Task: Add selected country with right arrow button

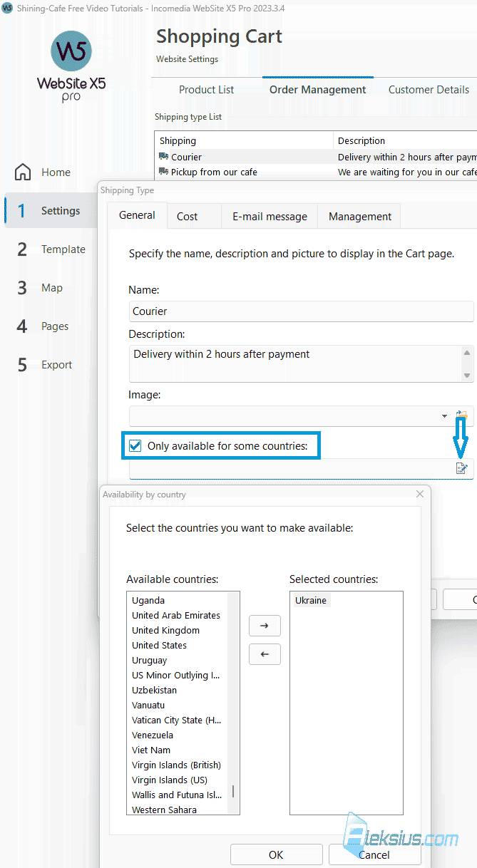Action: click(265, 625)
